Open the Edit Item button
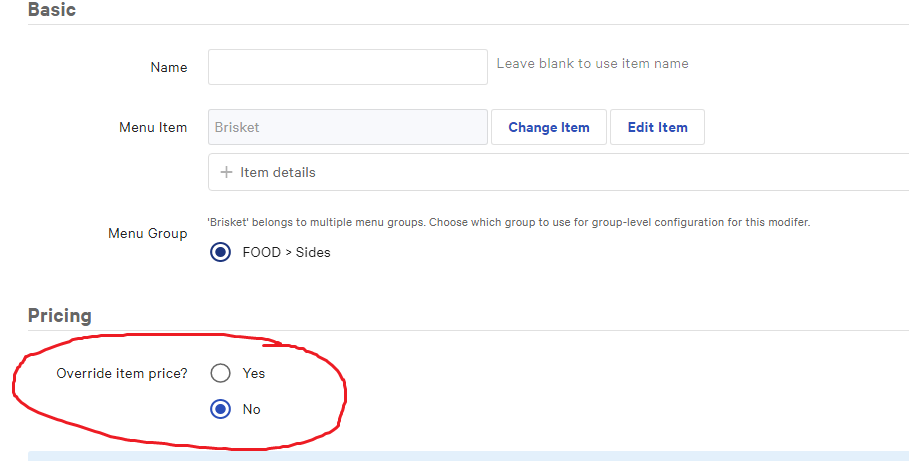The height and width of the screenshot is (461, 909). (x=657, y=128)
